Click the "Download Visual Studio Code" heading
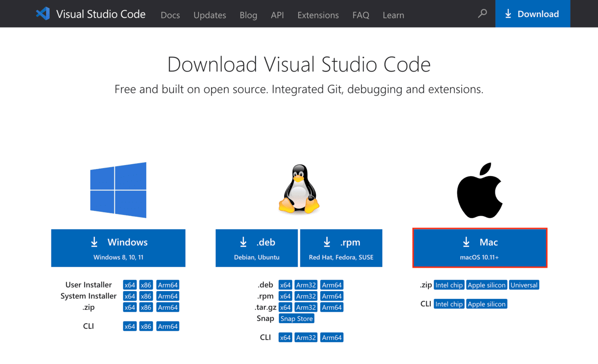The width and height of the screenshot is (598, 364). [299, 65]
